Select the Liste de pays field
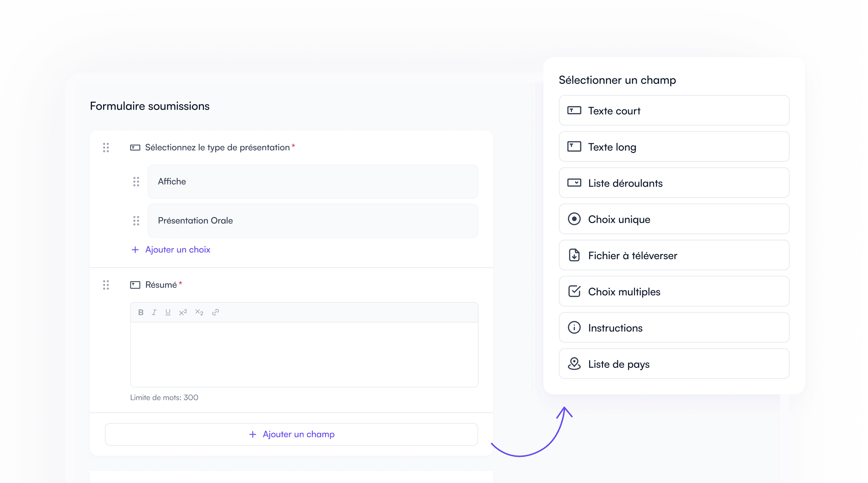868x483 pixels. [x=674, y=364]
